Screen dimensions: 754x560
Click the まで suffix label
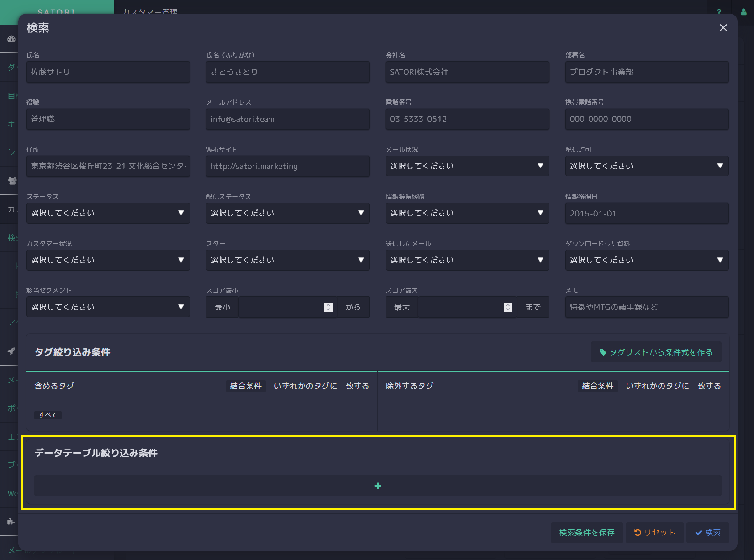[x=533, y=307]
